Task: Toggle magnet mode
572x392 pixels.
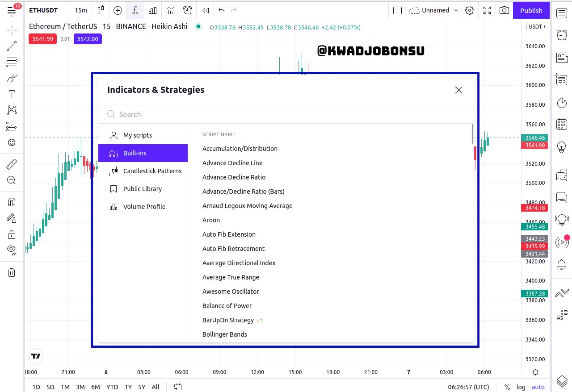Action: [x=12, y=202]
